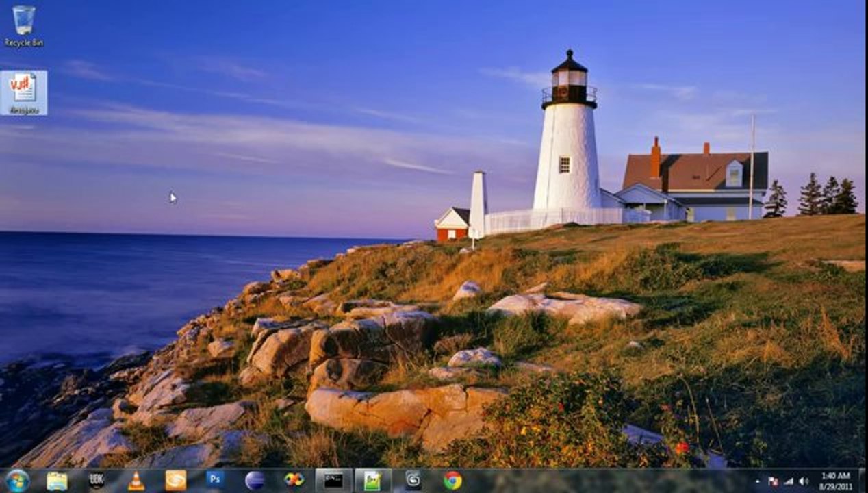Open the network signal tray icon

pos(789,481)
